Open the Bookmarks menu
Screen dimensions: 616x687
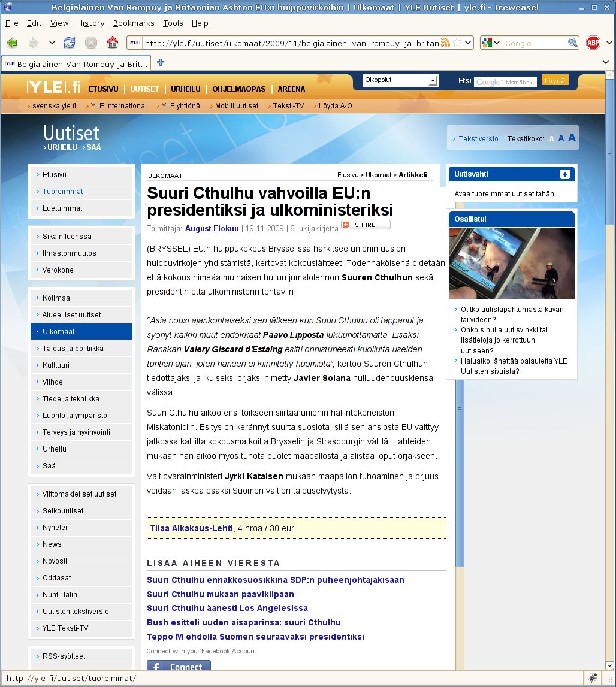coord(133,23)
